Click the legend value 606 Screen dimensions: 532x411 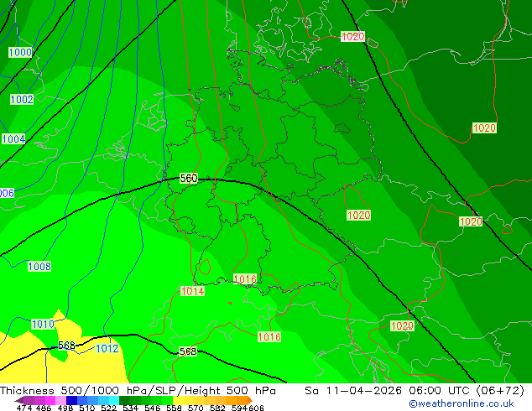(x=256, y=408)
